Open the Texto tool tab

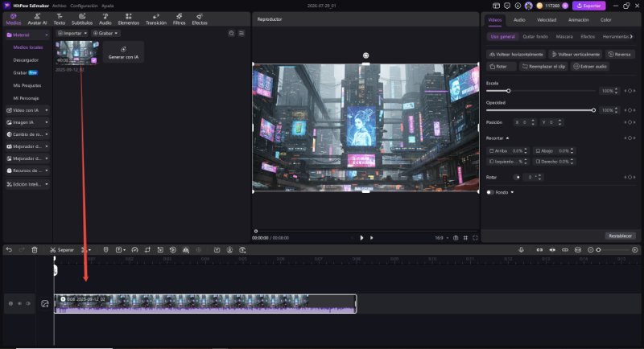(59, 19)
